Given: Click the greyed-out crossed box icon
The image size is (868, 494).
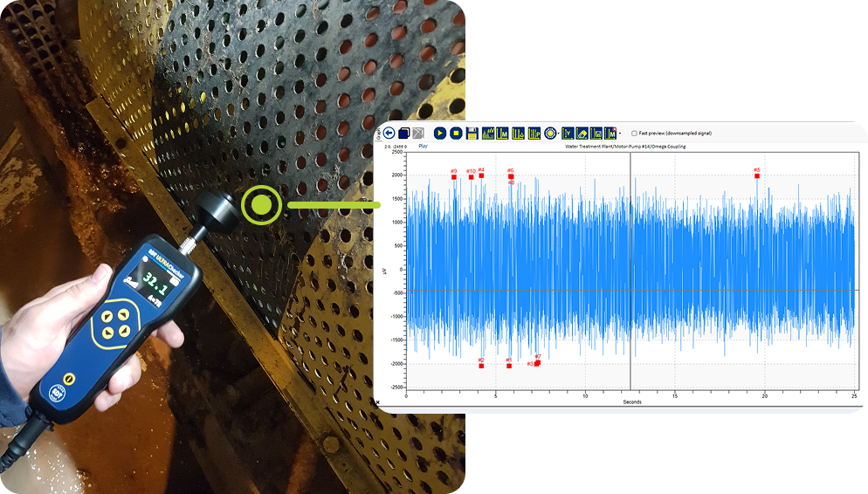Looking at the screenshot, I should point(418,134).
